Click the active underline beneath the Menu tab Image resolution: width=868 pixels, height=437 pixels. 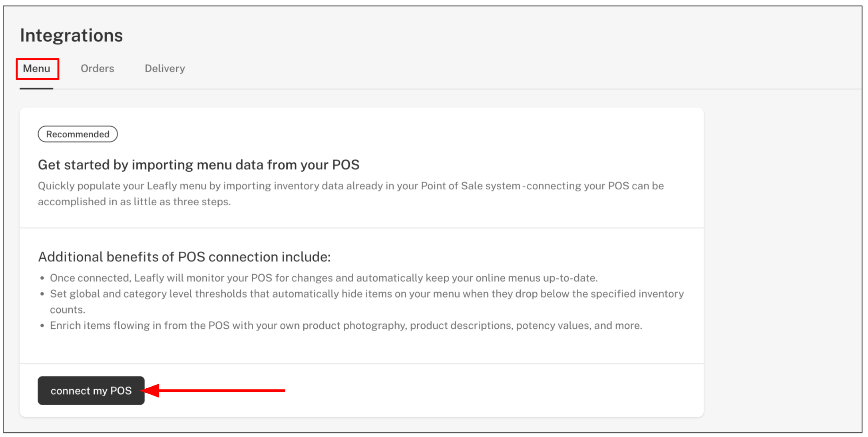[36, 89]
